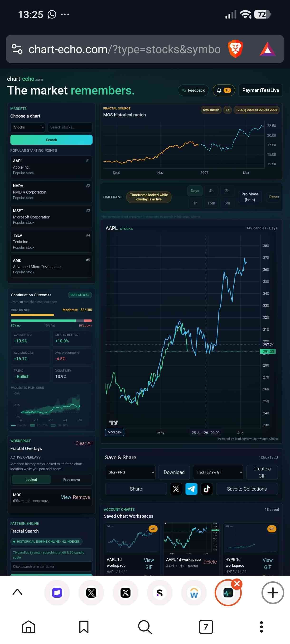View GIF of HYPE 1d workspace
Screen dimensions: 290x644
[267, 564]
